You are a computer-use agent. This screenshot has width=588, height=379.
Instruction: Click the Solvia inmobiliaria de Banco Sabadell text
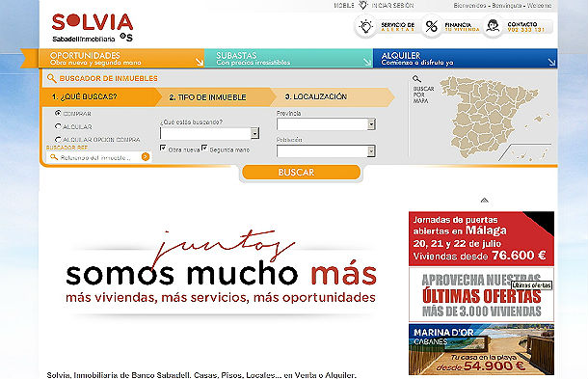201,375
